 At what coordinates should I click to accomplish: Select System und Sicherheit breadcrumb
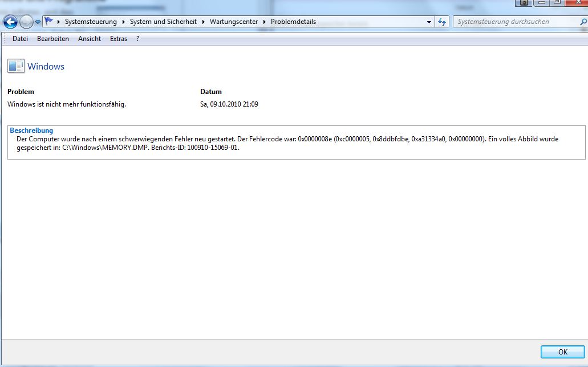click(163, 22)
